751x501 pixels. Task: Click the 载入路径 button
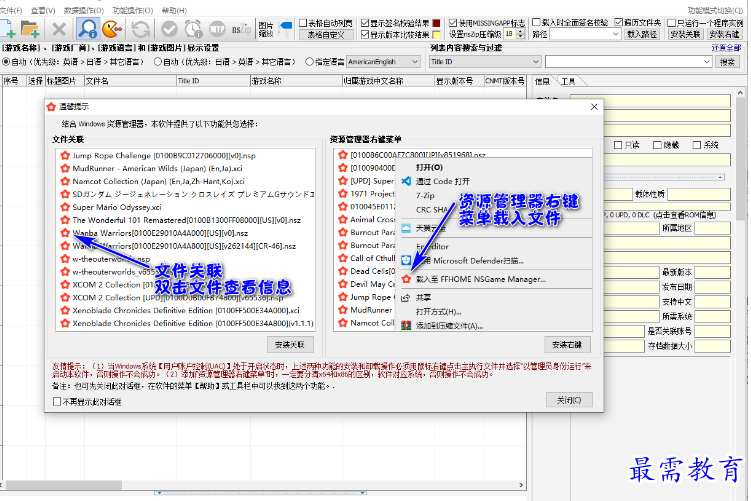tap(643, 34)
